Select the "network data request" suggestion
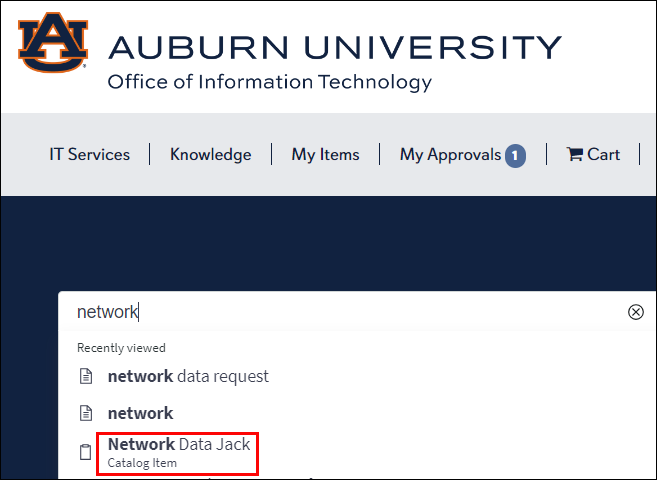The width and height of the screenshot is (657, 480). click(x=188, y=376)
